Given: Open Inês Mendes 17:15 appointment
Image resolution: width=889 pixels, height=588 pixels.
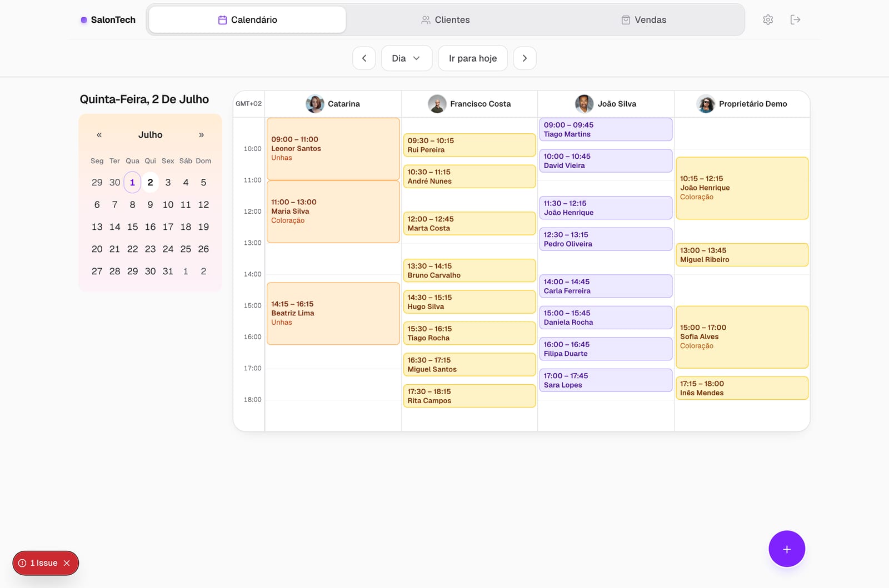Looking at the screenshot, I should [742, 388].
